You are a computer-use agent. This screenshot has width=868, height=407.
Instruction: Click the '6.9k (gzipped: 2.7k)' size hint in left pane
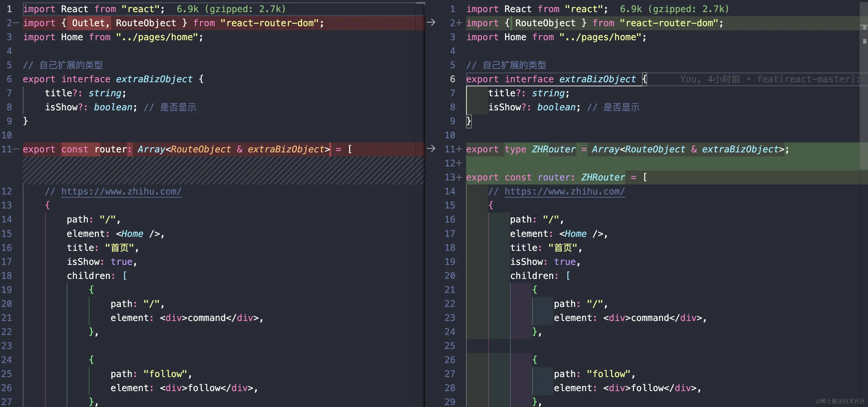231,9
